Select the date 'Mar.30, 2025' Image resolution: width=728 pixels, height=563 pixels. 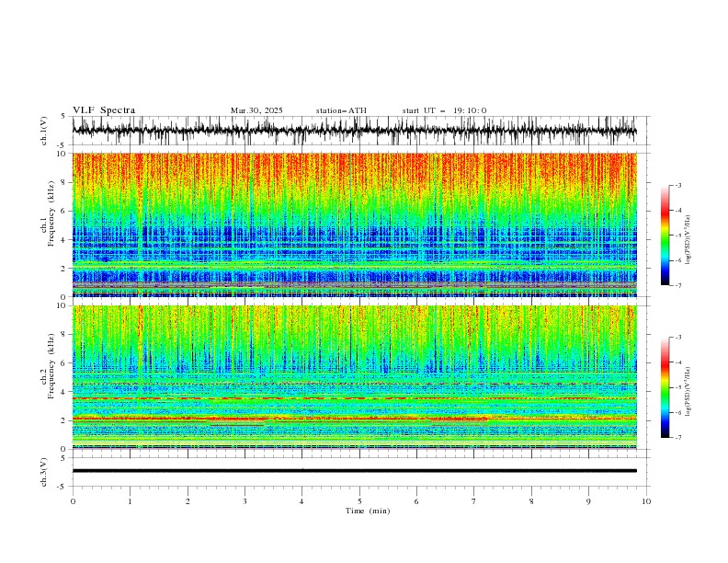point(256,110)
